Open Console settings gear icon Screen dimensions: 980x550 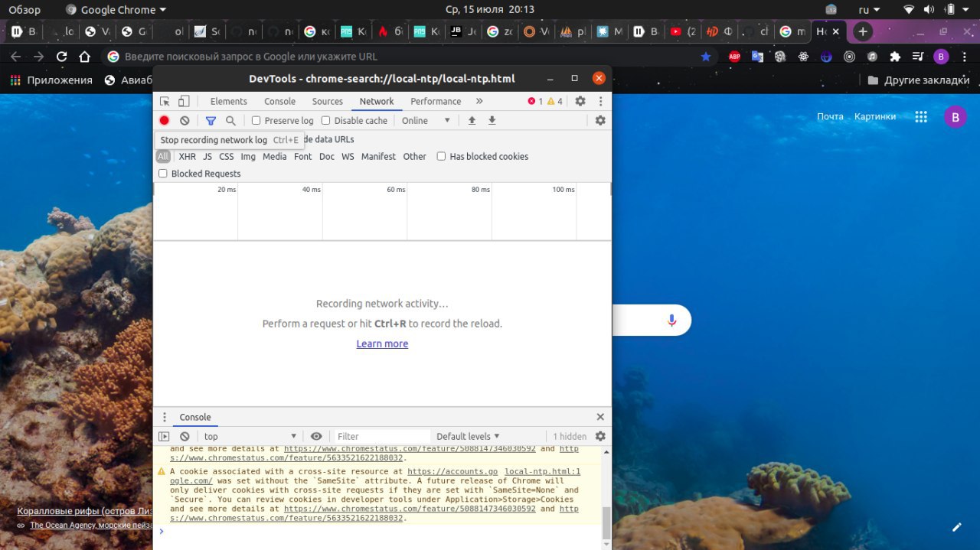click(x=600, y=436)
